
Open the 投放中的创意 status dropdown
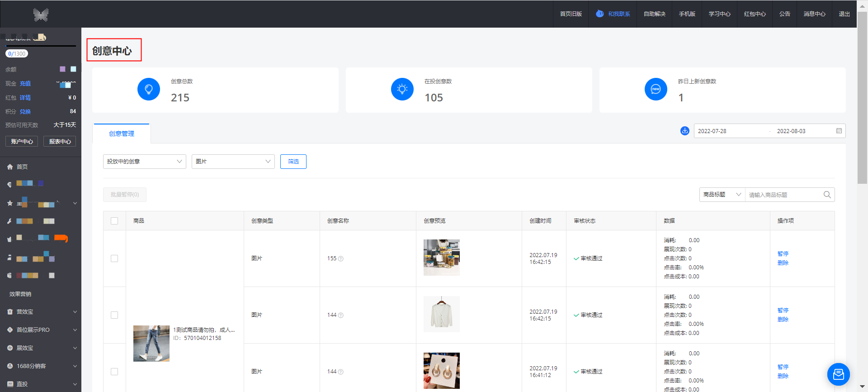[144, 162]
